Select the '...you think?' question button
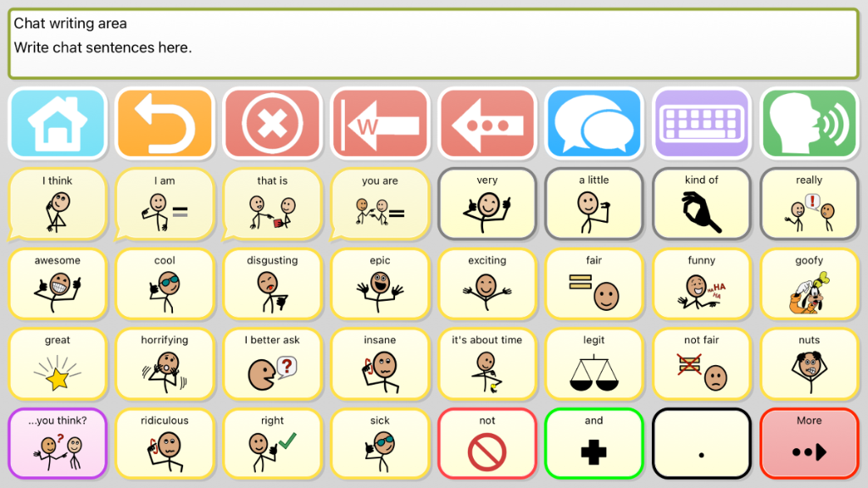Image resolution: width=868 pixels, height=488 pixels. (58, 444)
